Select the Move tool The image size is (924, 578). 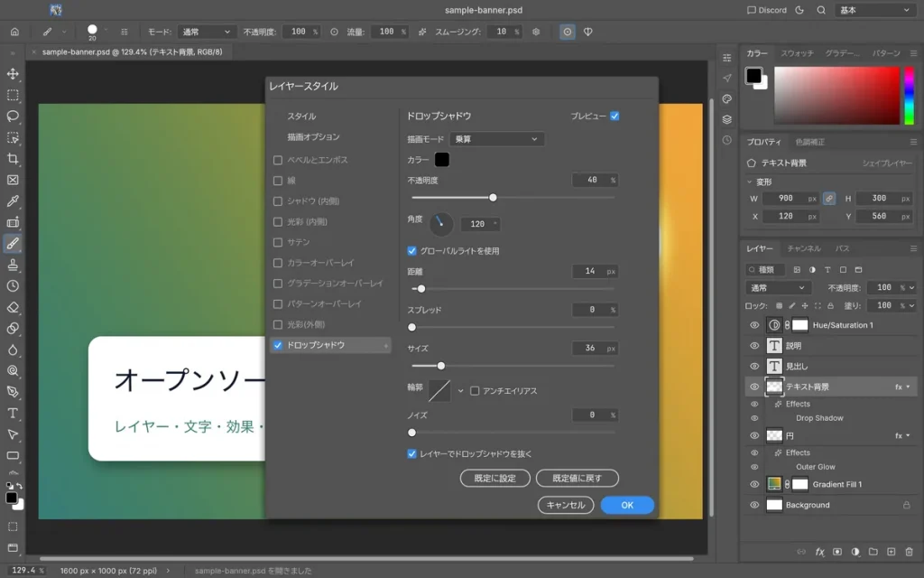pos(13,74)
